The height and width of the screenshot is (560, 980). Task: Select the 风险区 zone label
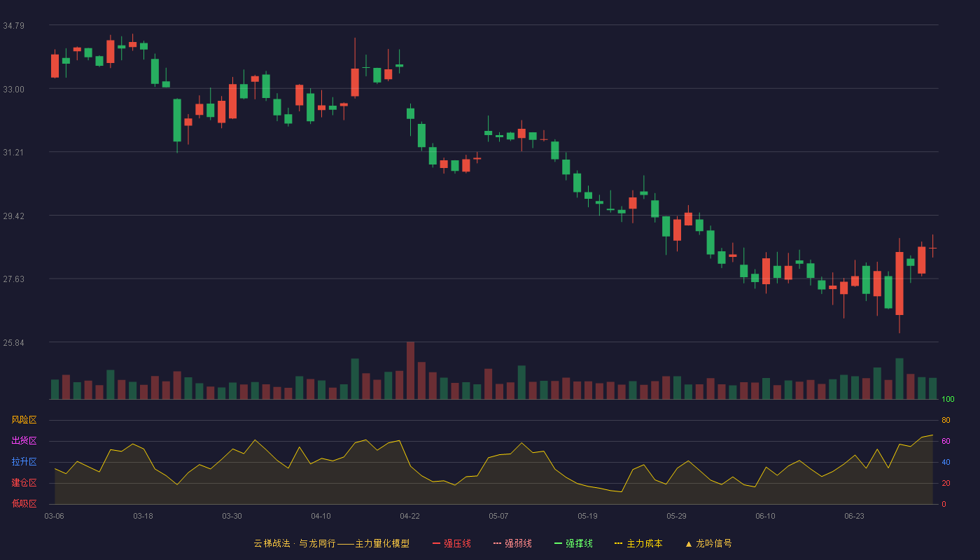pyautogui.click(x=24, y=420)
